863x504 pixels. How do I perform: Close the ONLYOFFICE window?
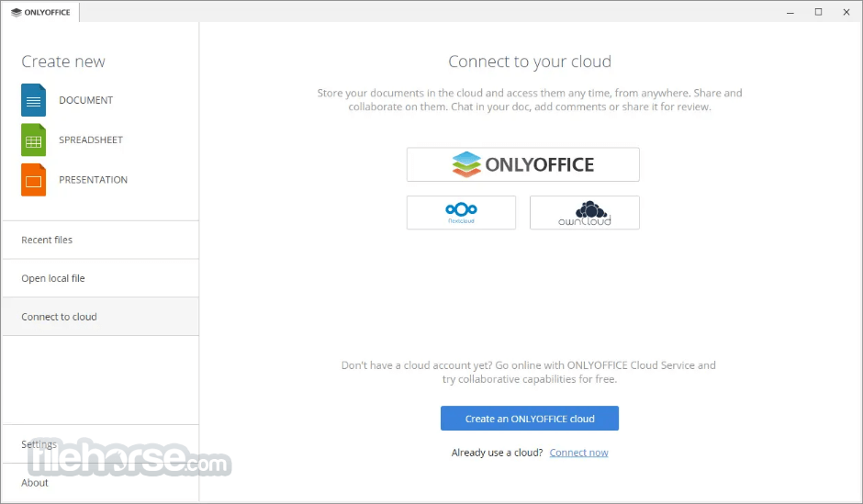point(846,12)
